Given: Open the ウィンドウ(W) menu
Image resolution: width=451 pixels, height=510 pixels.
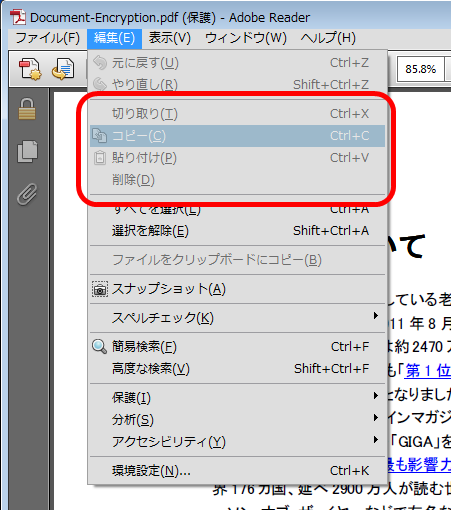Looking at the screenshot, I should 246,38.
